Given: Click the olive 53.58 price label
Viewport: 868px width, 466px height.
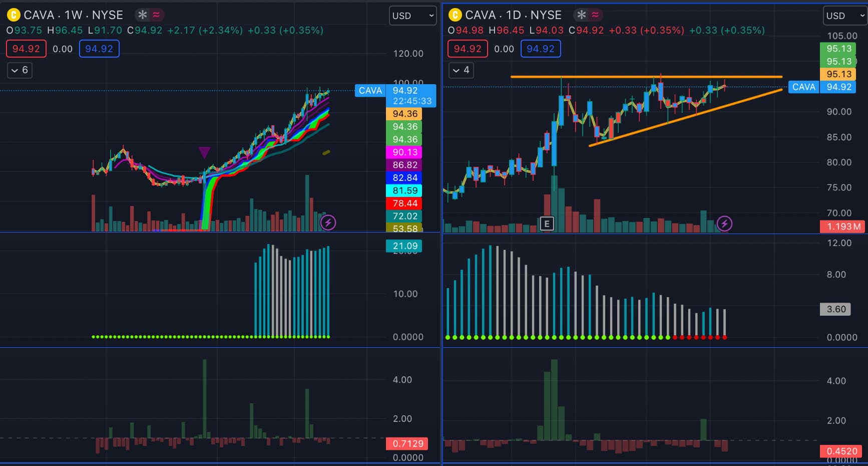Looking at the screenshot, I should click(404, 228).
